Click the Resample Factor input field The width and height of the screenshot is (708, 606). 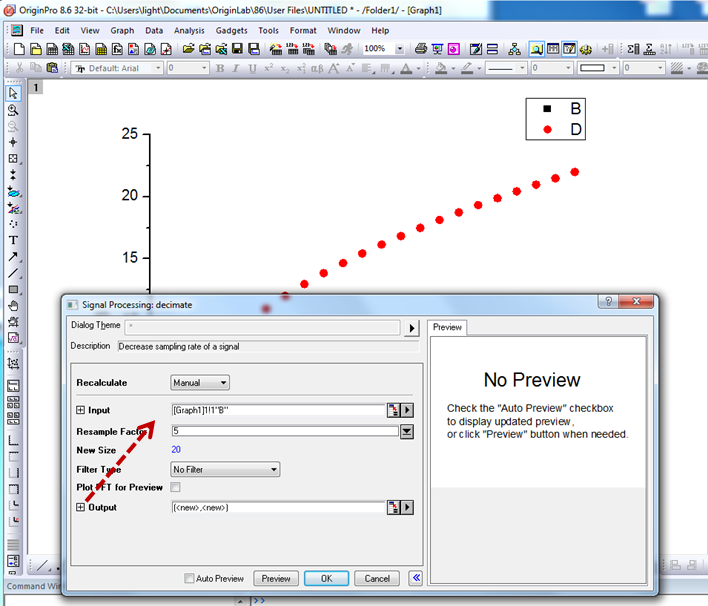[x=283, y=431]
